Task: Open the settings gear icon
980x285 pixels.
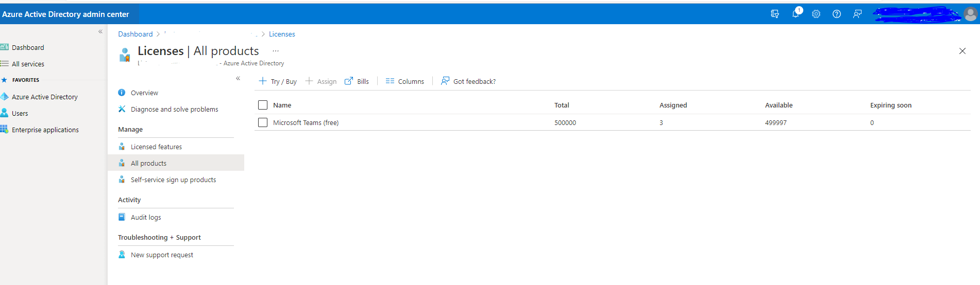Action: [x=816, y=14]
